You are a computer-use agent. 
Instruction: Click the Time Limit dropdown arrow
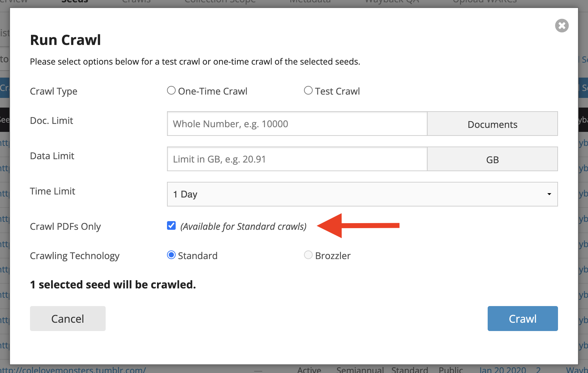point(549,194)
